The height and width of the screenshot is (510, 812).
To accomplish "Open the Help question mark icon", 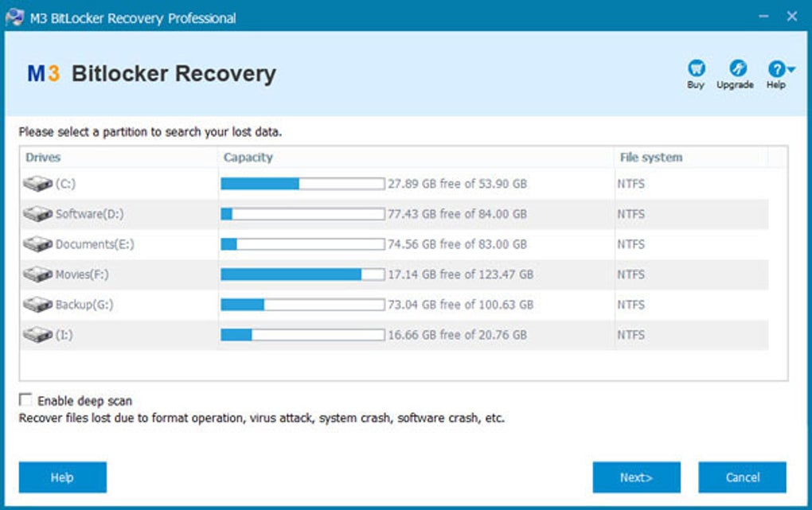I will pos(776,68).
